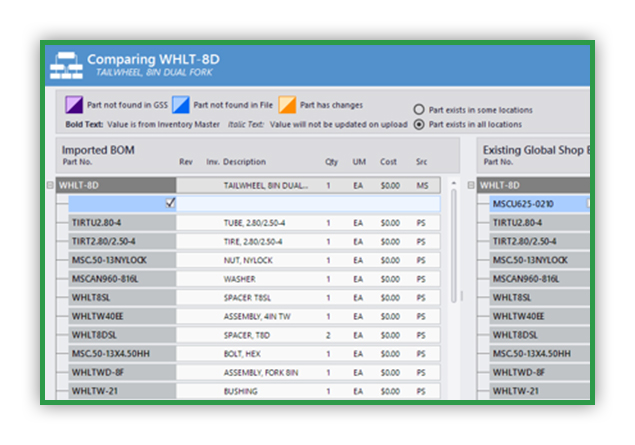The image size is (635, 445).
Task: Select WHLTW40EE in Imported BOM
Action: pos(122,316)
